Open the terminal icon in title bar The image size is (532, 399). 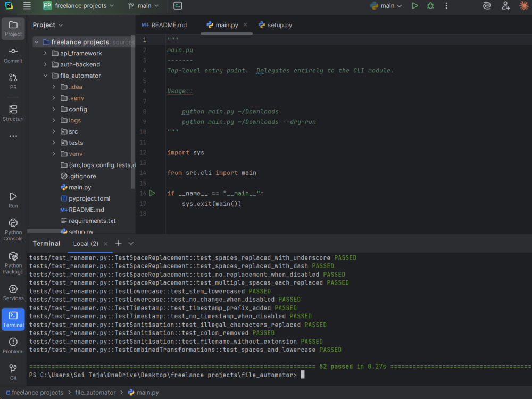pyautogui.click(x=178, y=6)
